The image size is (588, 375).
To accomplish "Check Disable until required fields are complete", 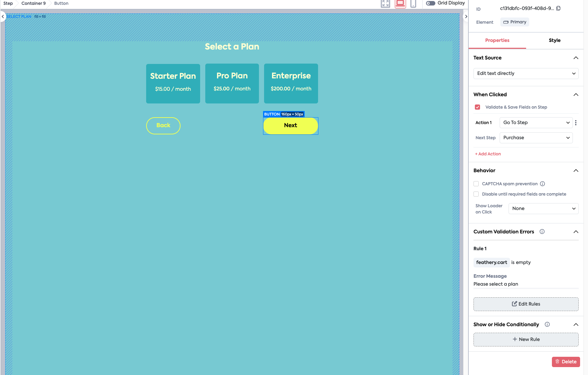I will 476,194.
